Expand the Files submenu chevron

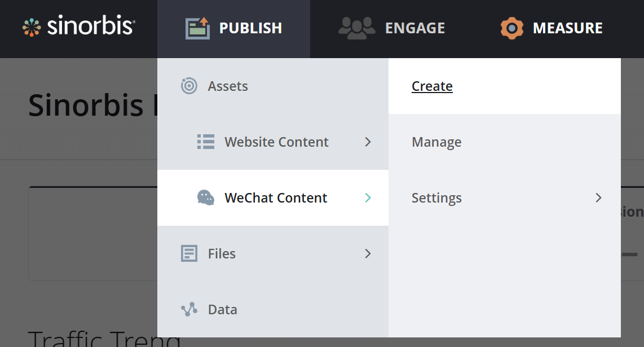(368, 253)
